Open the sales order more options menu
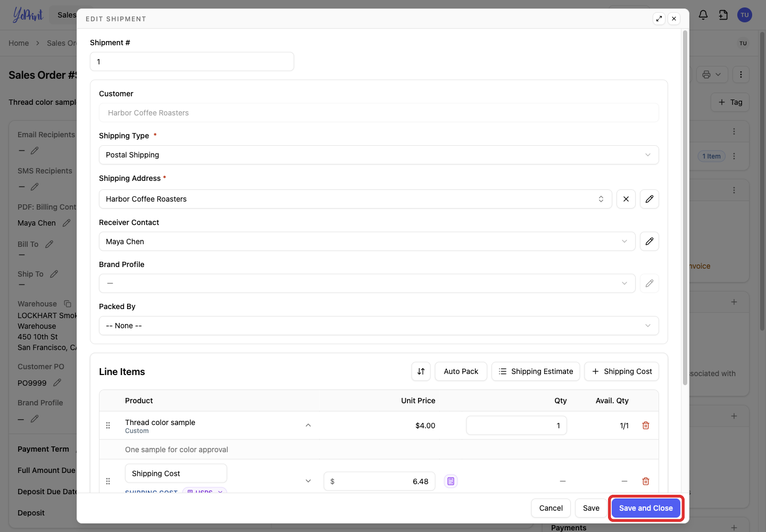The height and width of the screenshot is (532, 766). coord(741,74)
